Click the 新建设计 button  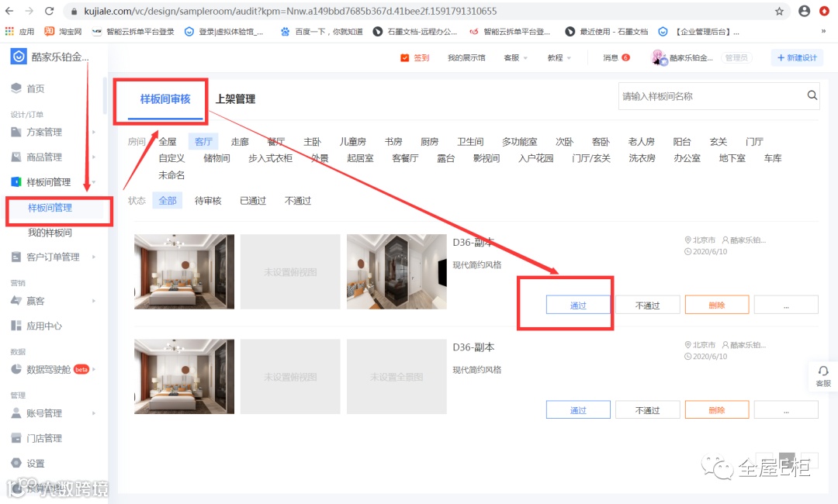point(797,57)
